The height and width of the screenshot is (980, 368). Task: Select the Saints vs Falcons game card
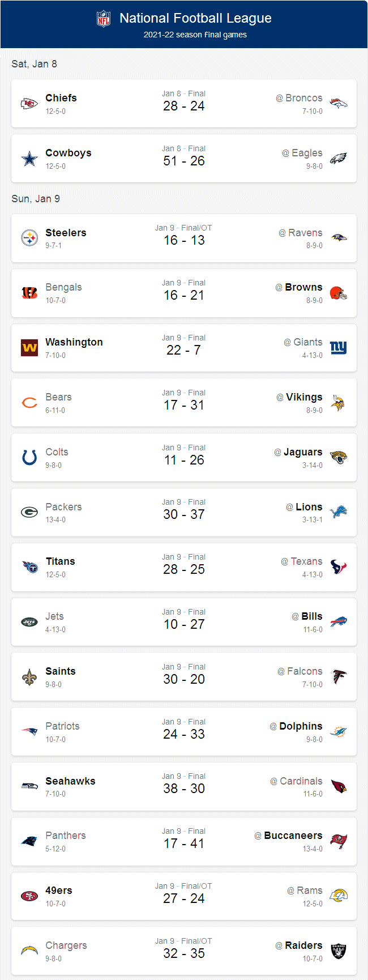183,677
